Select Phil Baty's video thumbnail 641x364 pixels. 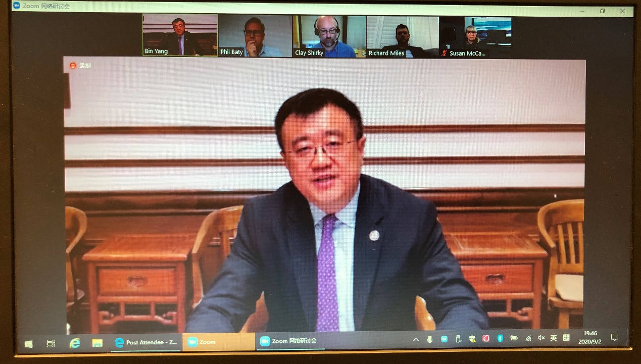(x=255, y=36)
